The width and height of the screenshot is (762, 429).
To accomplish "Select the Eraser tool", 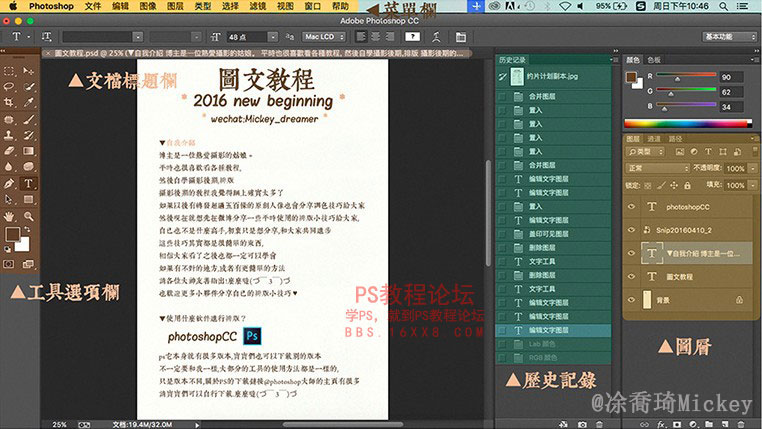I will (9, 151).
